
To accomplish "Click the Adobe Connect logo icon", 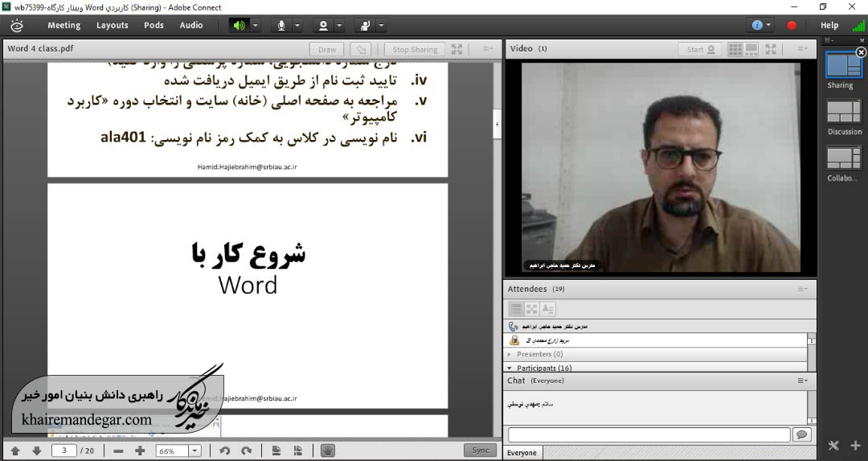I will point(17,26).
